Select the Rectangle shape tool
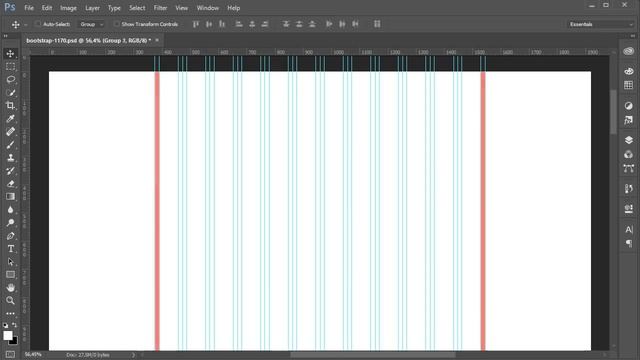This screenshot has height=360, width=640. (x=11, y=275)
